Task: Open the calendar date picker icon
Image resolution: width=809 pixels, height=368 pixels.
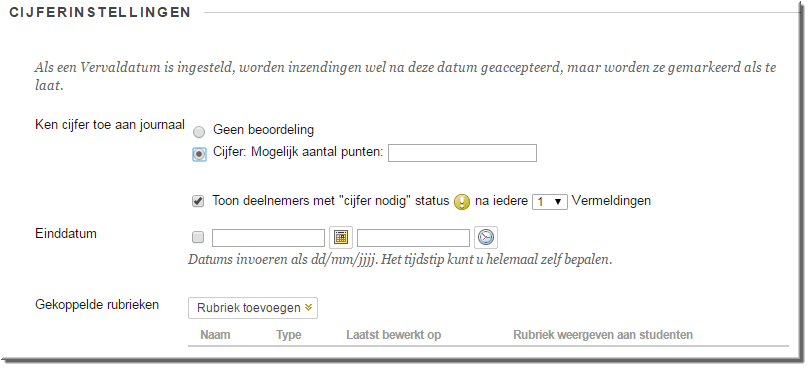Action: tap(341, 237)
